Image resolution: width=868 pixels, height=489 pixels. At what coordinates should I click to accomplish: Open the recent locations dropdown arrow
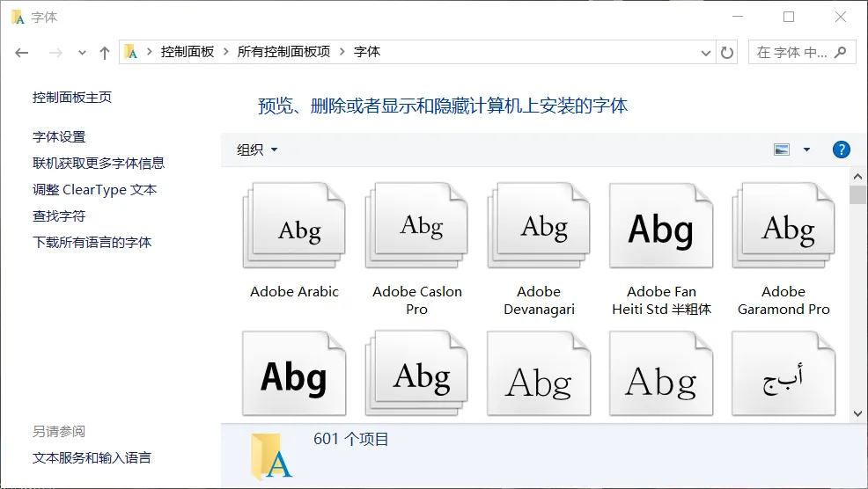83,53
